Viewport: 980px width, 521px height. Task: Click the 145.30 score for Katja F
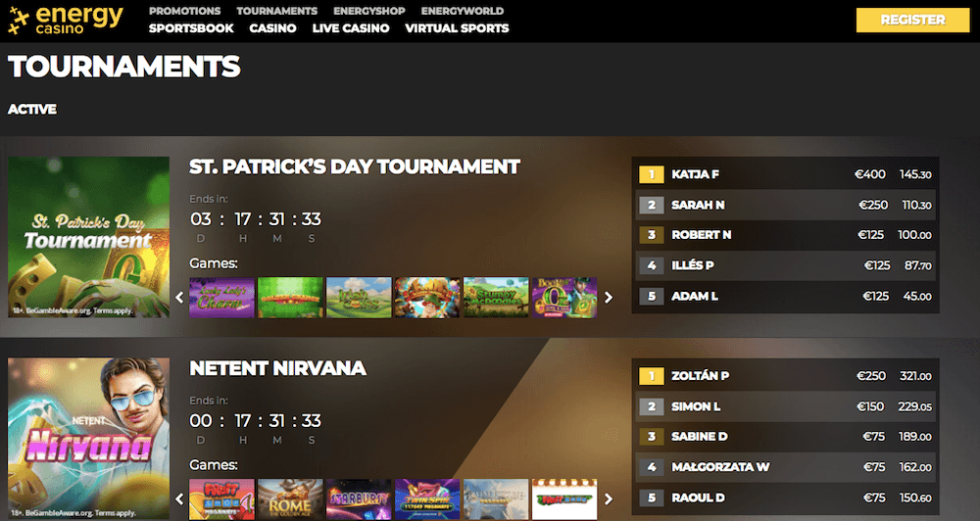pyautogui.click(x=915, y=174)
